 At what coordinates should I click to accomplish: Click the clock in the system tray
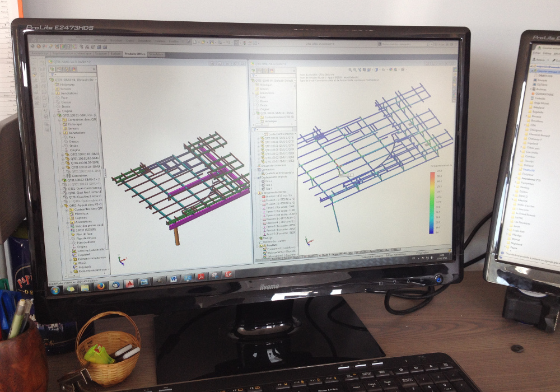click(442, 256)
